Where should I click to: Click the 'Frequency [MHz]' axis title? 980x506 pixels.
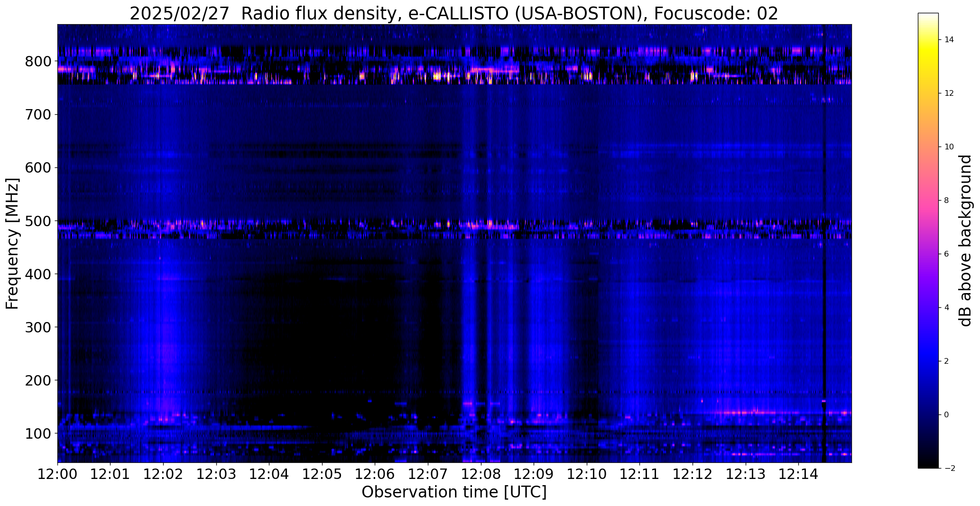point(13,243)
